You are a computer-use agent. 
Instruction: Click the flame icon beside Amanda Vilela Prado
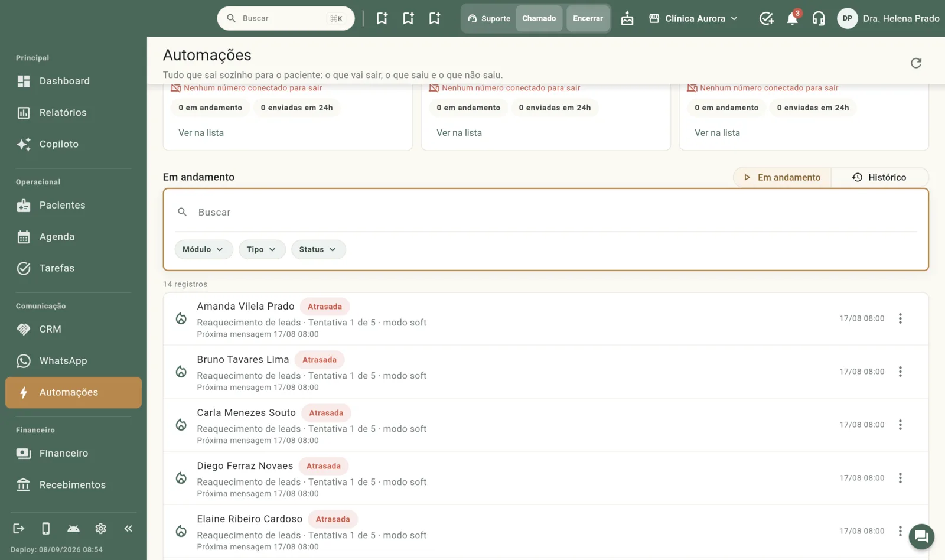tap(181, 318)
